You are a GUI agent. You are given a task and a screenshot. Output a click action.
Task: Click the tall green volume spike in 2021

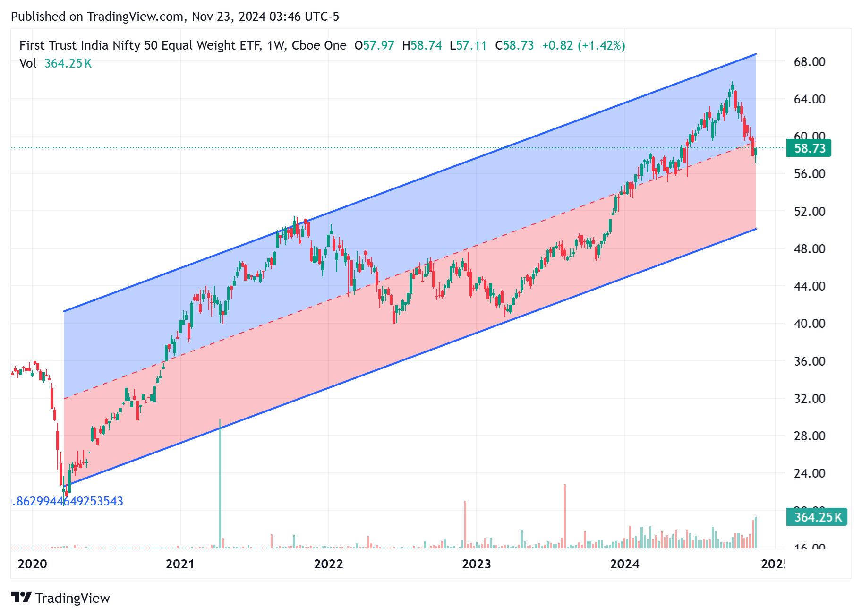coord(220,483)
